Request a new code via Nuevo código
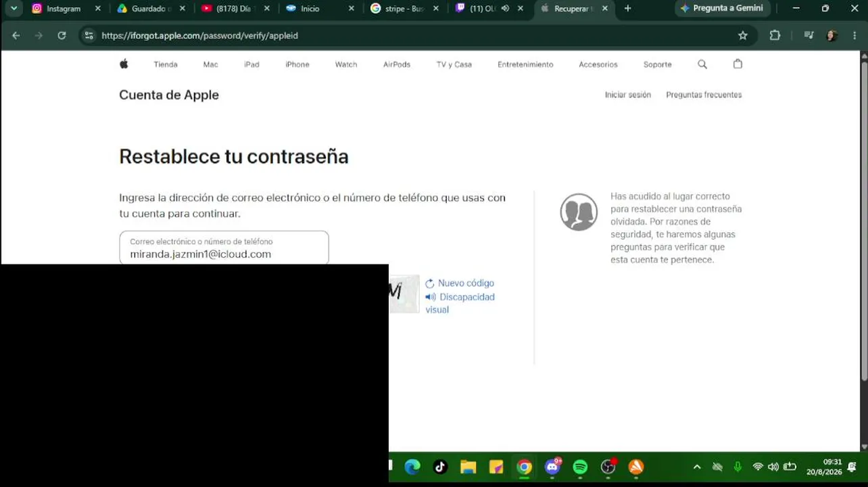This screenshot has width=868, height=487. tap(466, 283)
